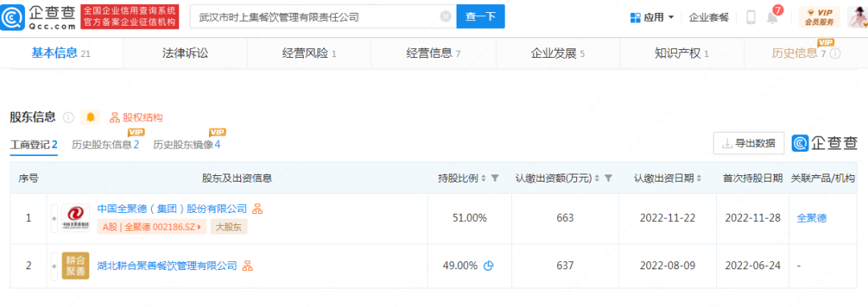Open 中国全聚德（集团）股份有限公司 link
This screenshot has height=307, width=868.
pyautogui.click(x=172, y=208)
